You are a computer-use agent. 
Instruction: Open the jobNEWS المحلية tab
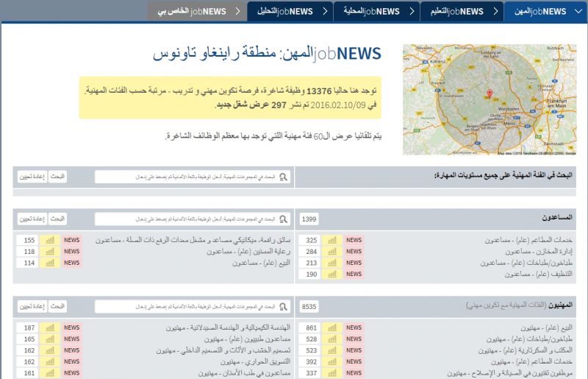click(x=376, y=11)
